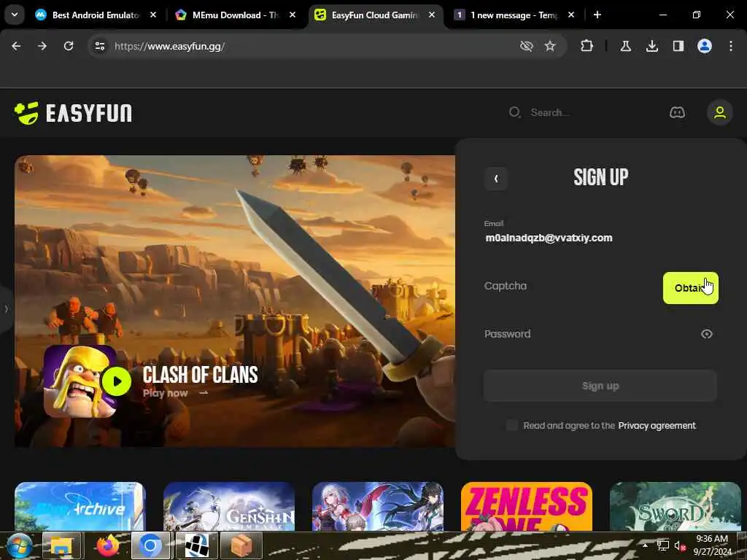Open the Sword game card
The image size is (747, 560).
pyautogui.click(x=675, y=506)
